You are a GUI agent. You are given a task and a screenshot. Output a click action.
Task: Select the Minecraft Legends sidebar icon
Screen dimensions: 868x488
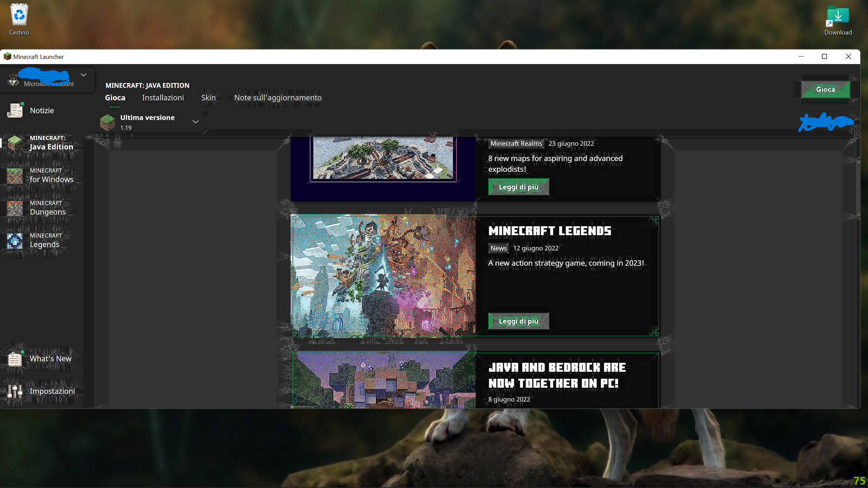pos(15,240)
